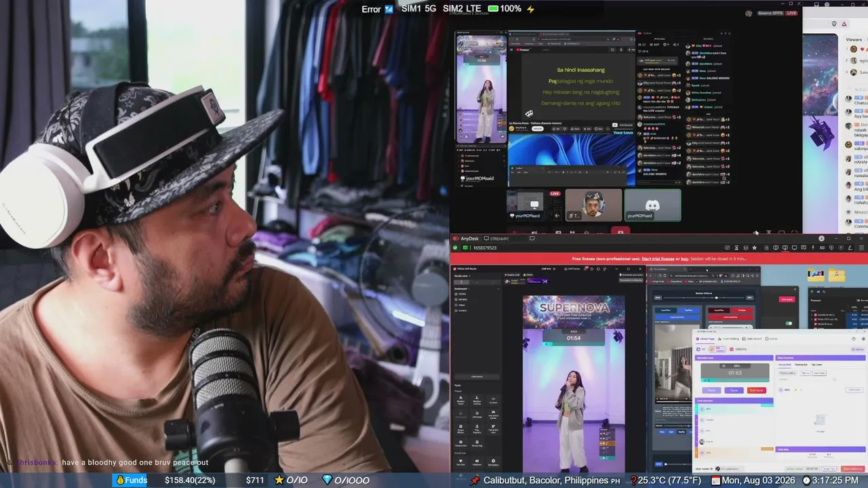Toggle the green switch in the background dialog

pos(789,323)
